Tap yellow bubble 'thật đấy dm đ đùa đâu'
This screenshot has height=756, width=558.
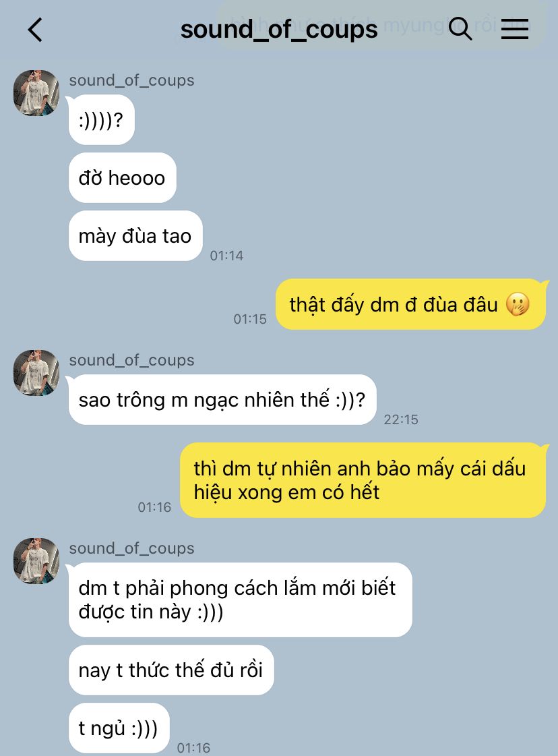(410, 305)
